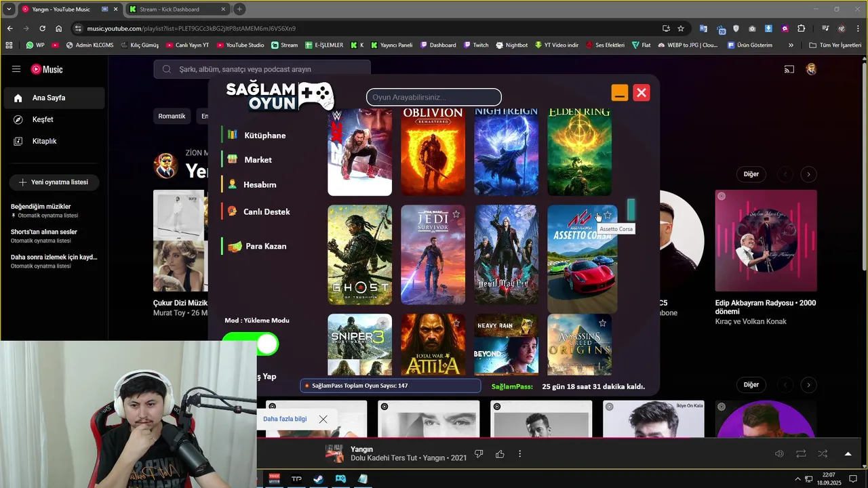Favorite Assassin's Creed Origins star icon
868x488 pixels.
[602, 323]
